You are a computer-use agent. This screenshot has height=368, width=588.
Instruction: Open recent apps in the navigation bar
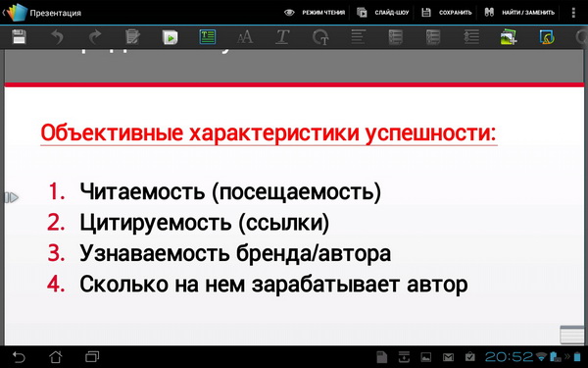[x=92, y=357]
